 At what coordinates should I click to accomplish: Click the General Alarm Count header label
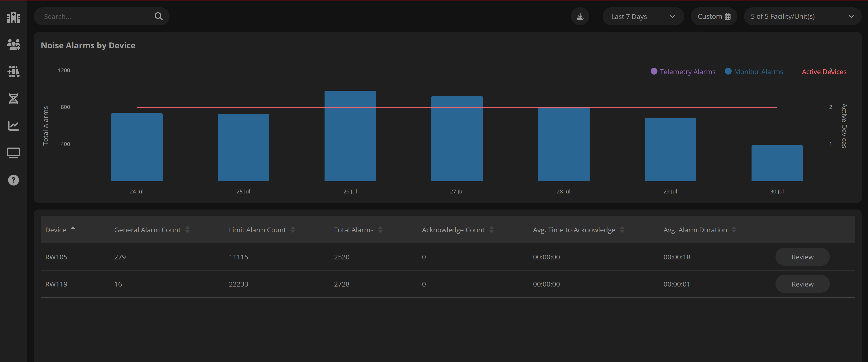pos(147,230)
